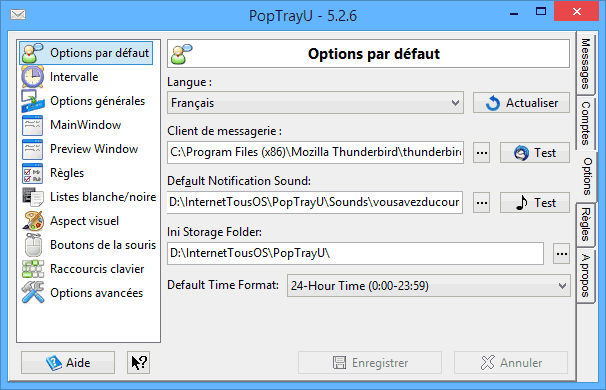
Task: Open the Langue dropdown showing Français
Action: pos(315,103)
